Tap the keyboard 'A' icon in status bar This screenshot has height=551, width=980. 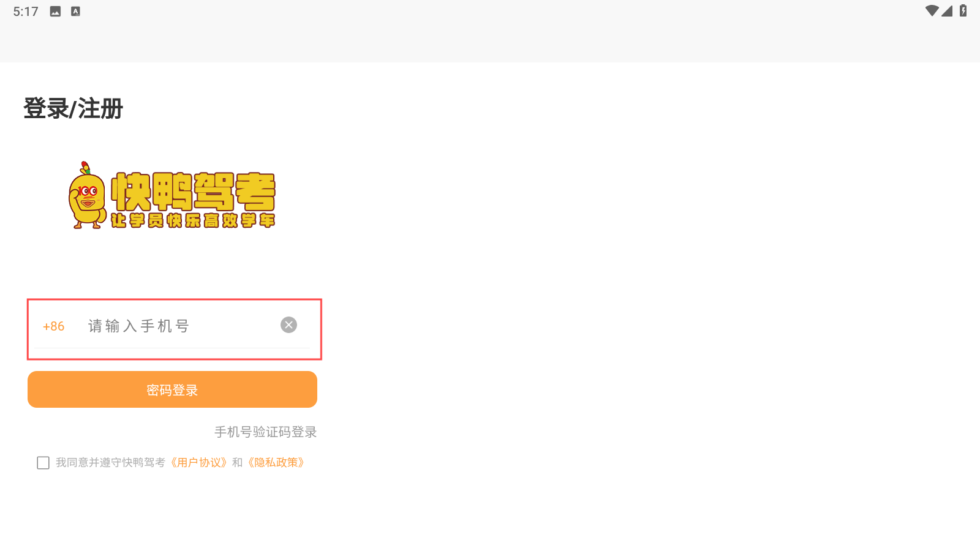(75, 11)
